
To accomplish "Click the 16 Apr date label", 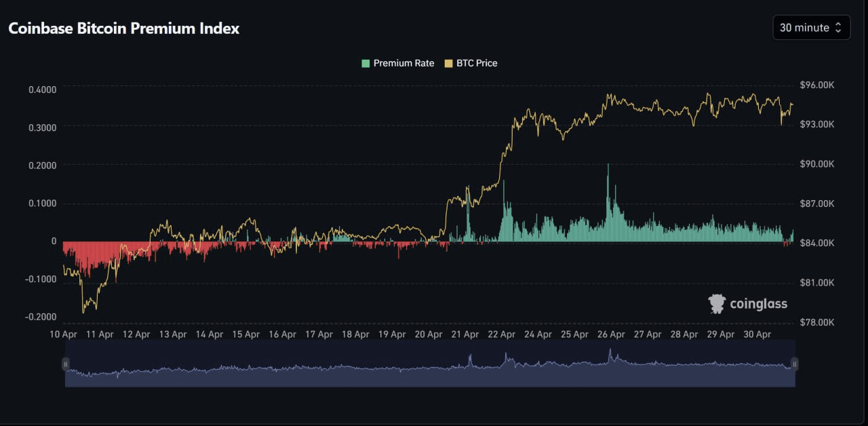I will click(282, 334).
